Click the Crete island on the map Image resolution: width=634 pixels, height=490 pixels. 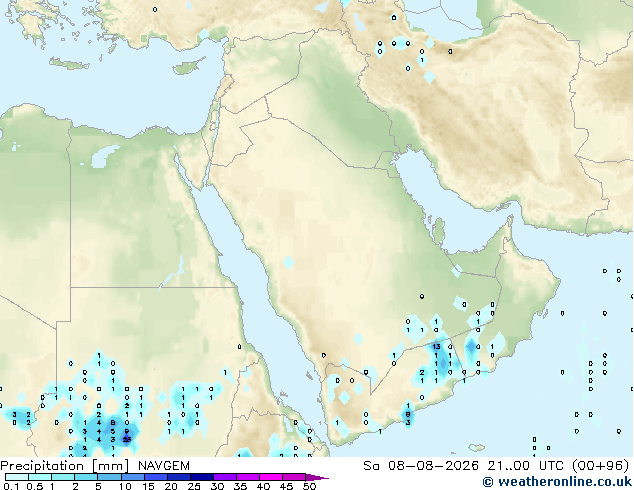point(69,63)
